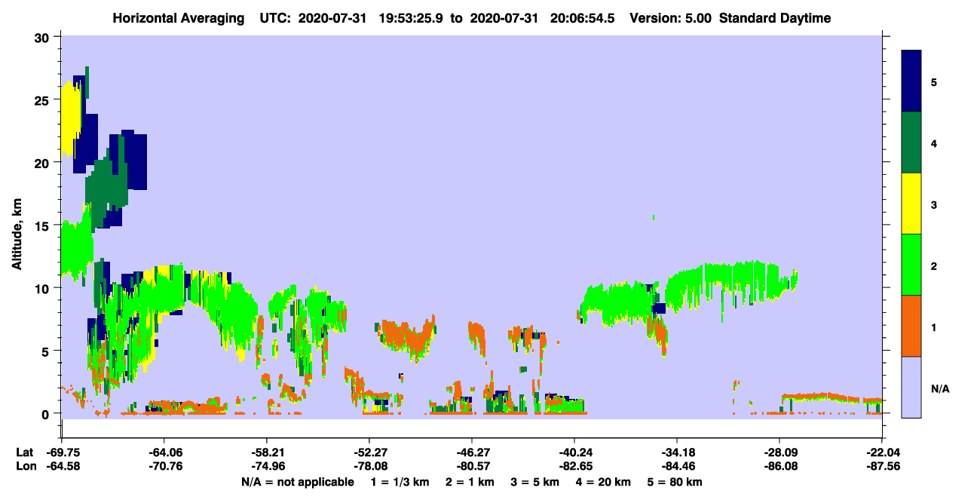The height and width of the screenshot is (503, 980).
Task: Click the y-axis tick label 15
Action: click(43, 225)
